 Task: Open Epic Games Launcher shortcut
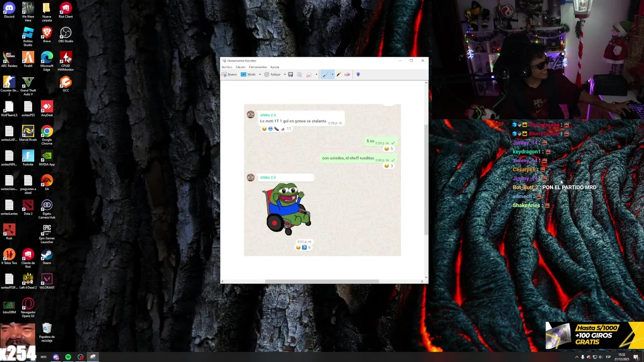[47, 234]
